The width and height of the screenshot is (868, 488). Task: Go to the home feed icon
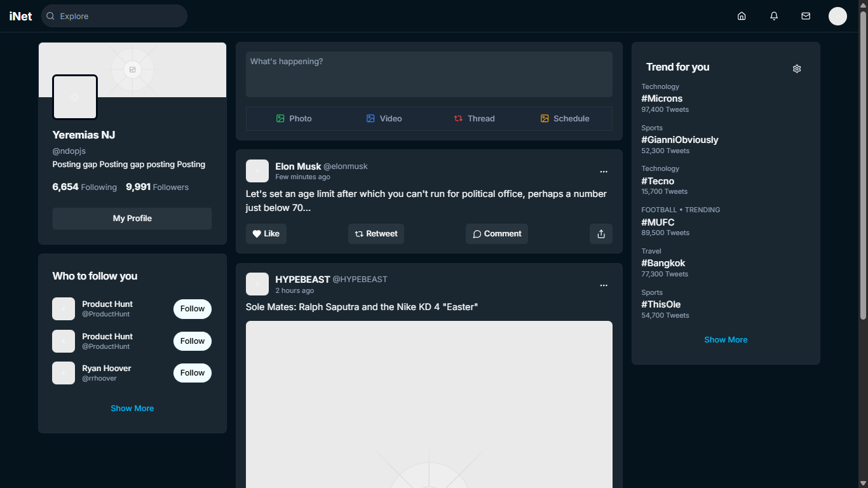[x=742, y=16]
